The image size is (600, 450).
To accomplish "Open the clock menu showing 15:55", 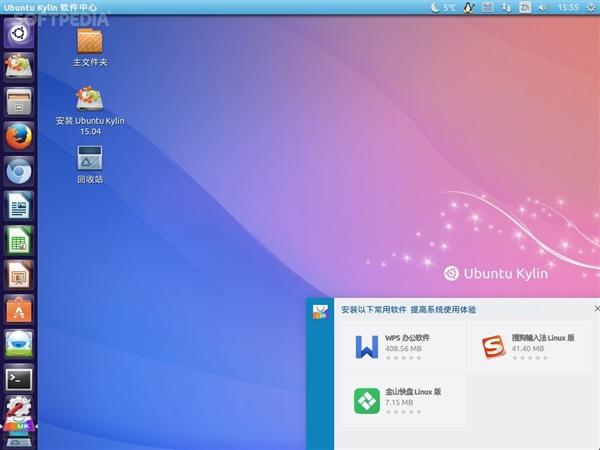I will point(567,7).
